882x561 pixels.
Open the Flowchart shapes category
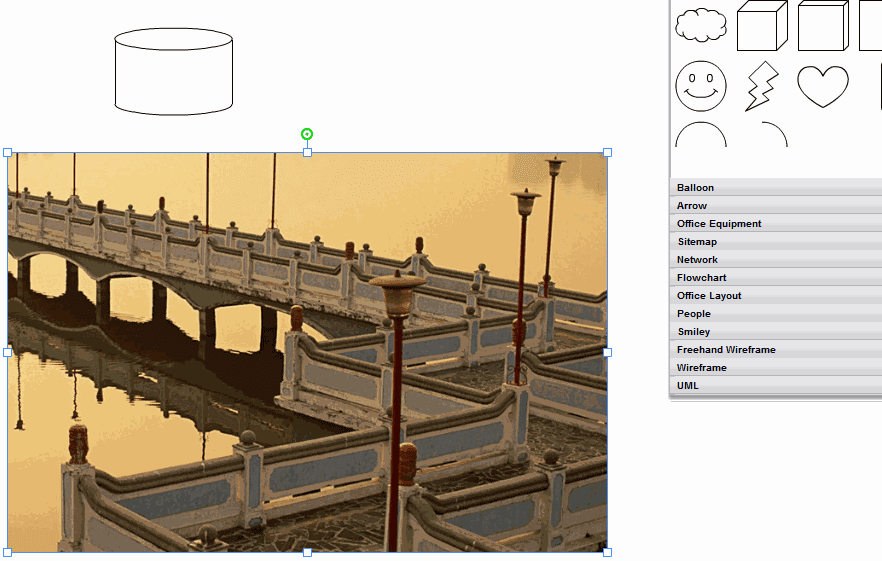pos(776,277)
